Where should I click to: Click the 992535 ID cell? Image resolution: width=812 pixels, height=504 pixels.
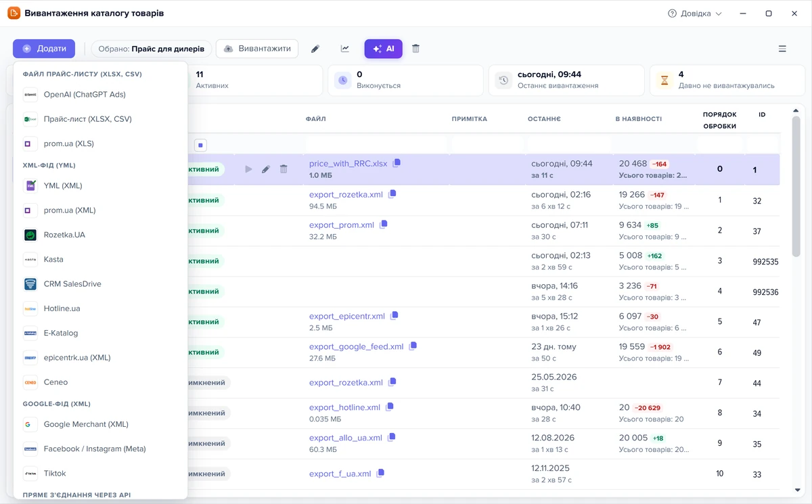pyautogui.click(x=765, y=262)
